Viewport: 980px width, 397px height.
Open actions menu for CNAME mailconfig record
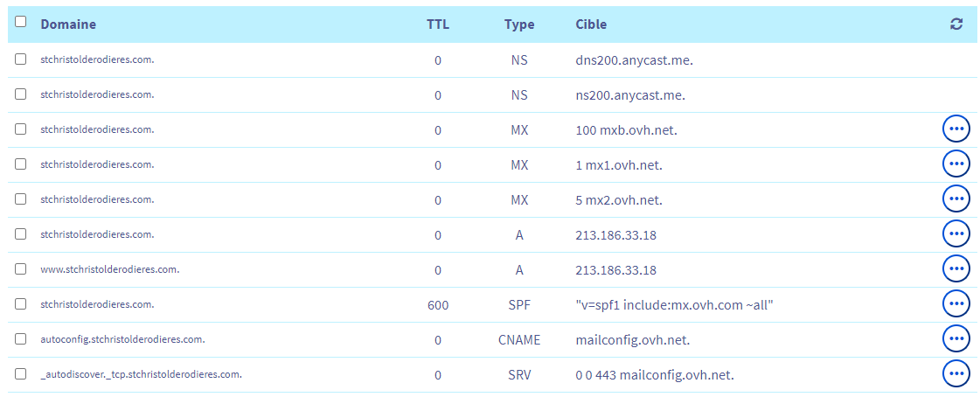tap(956, 339)
